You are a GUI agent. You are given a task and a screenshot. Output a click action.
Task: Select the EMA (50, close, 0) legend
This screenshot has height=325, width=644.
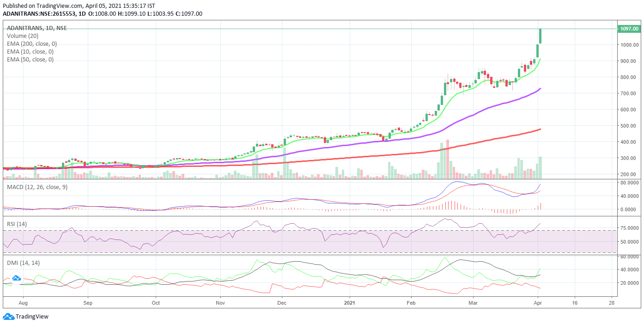(30, 60)
